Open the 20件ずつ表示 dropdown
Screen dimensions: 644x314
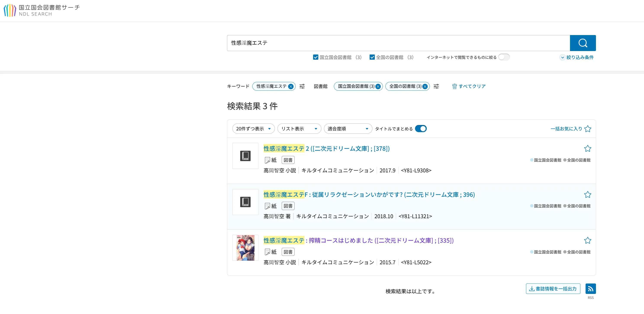click(253, 129)
